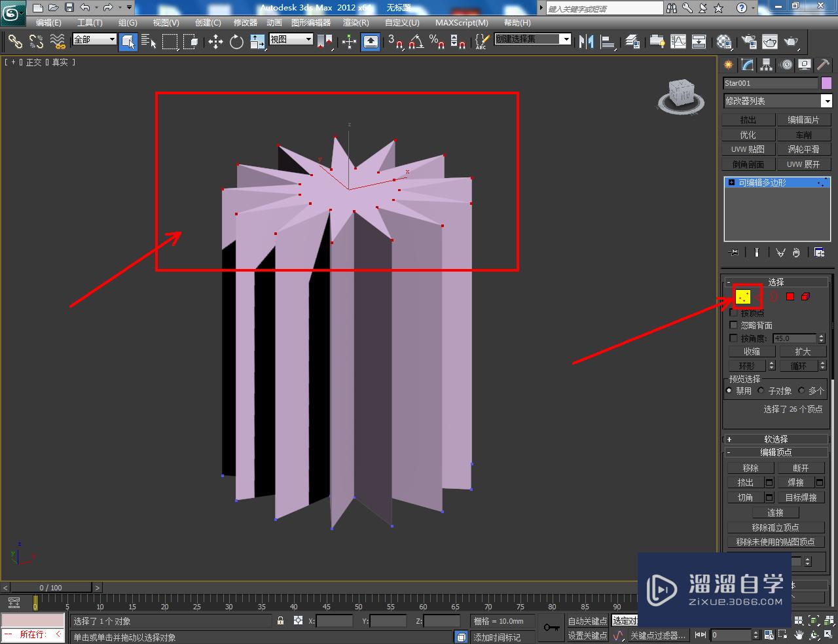Switch to Motion command panel tab

(786, 65)
